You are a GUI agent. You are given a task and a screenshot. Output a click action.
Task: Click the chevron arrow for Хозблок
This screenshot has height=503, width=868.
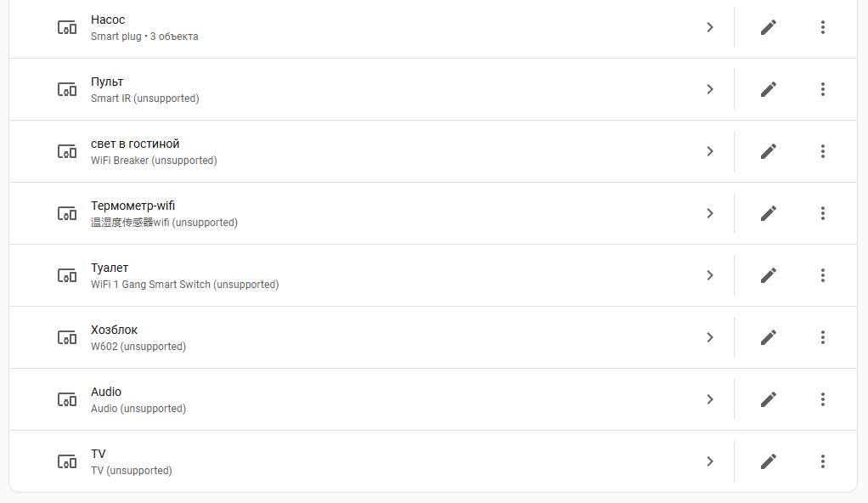[710, 337]
